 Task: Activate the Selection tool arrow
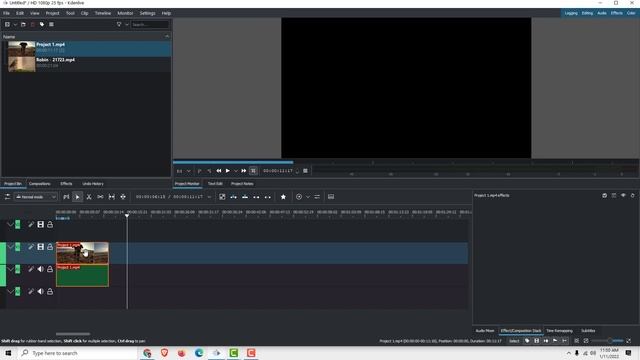[x=78, y=197]
